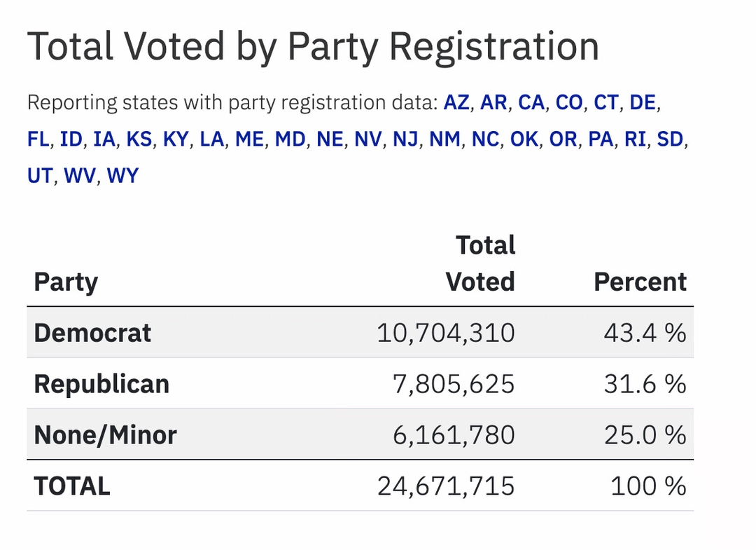Click the Percent column header
The width and height of the screenshot is (756, 550).
click(x=640, y=282)
